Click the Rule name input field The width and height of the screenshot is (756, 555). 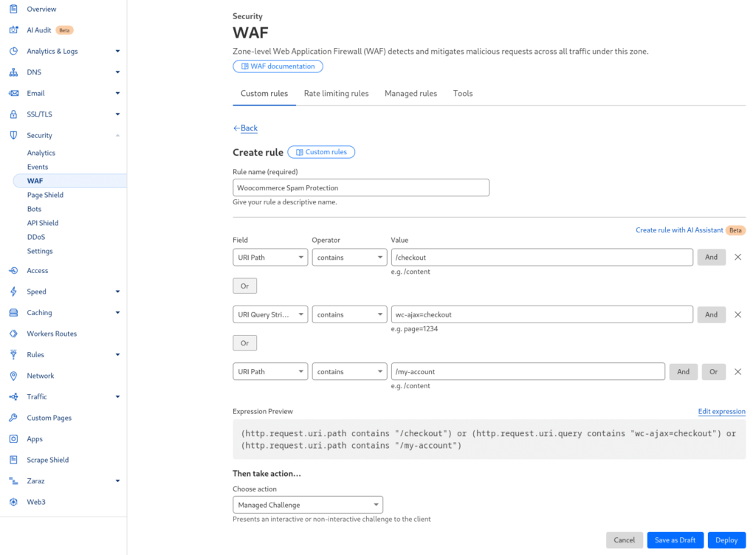(361, 188)
